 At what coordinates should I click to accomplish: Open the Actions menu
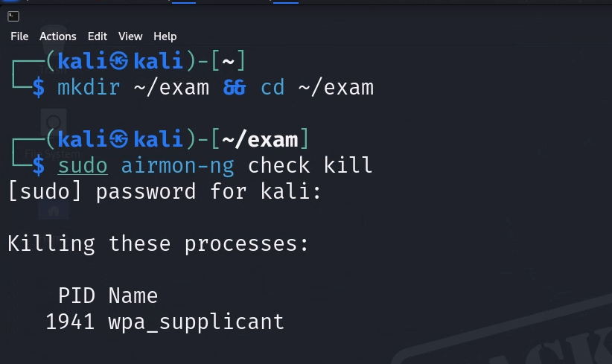click(x=58, y=36)
